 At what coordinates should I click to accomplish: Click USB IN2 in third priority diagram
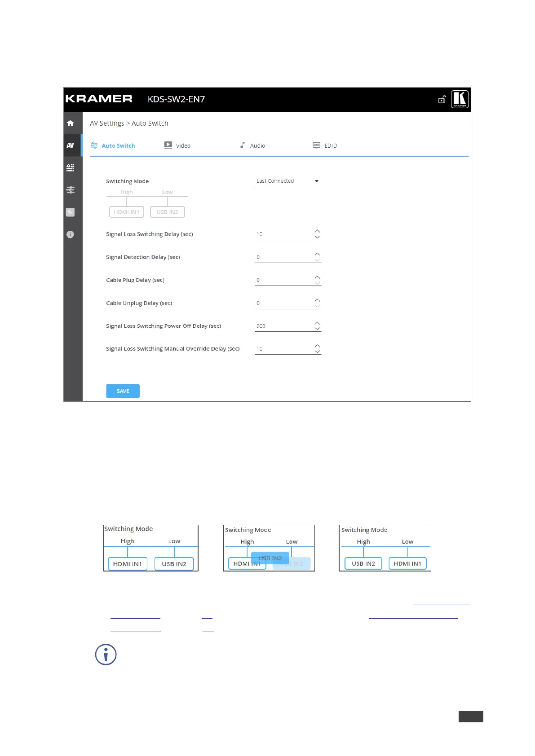(x=363, y=563)
